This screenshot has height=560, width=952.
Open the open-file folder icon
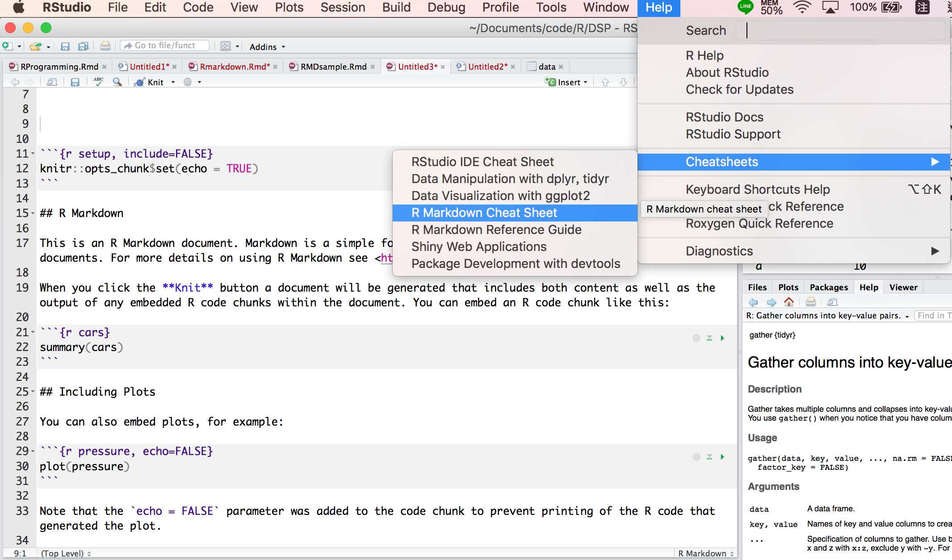pyautogui.click(x=36, y=46)
